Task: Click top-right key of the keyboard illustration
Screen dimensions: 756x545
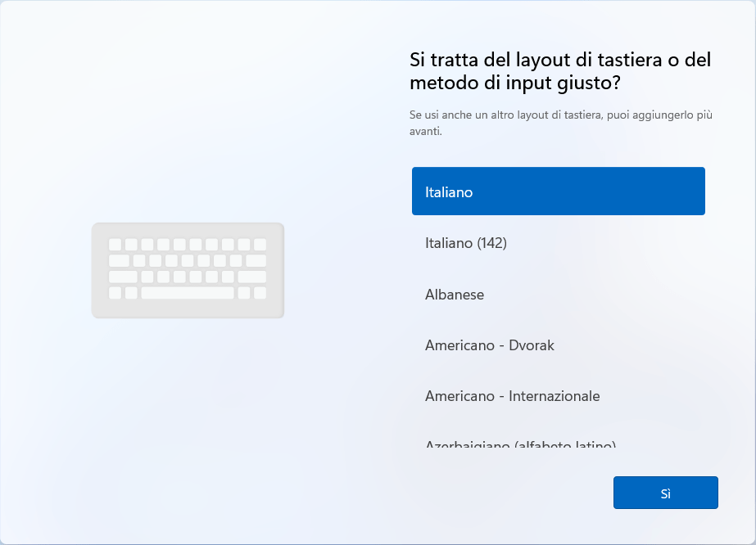Action: point(260,245)
